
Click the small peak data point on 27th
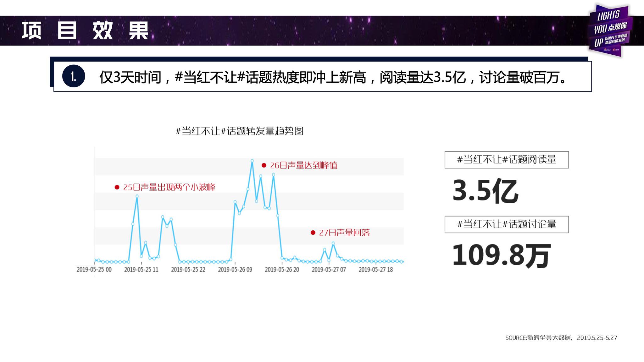[333, 243]
